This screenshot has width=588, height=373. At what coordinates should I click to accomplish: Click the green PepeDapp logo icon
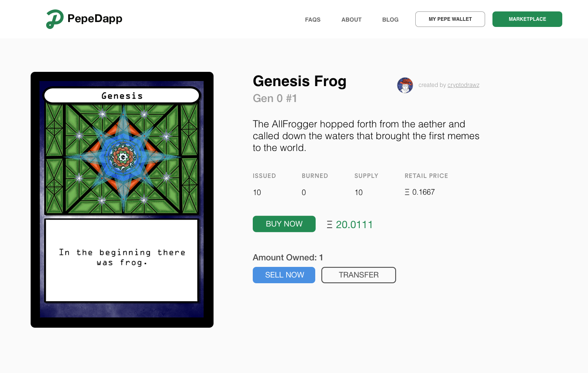click(x=55, y=19)
